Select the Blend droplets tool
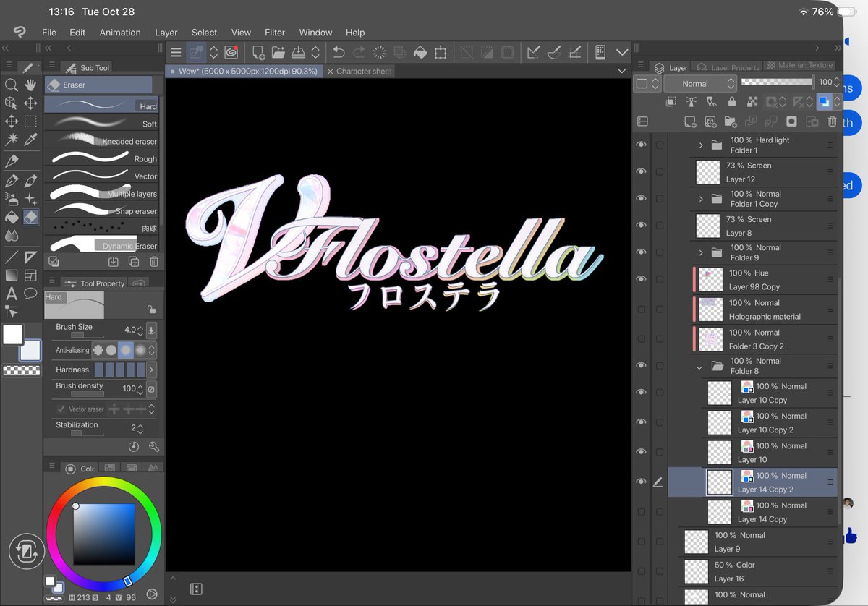Viewport: 868px width, 606px height. pyautogui.click(x=12, y=235)
